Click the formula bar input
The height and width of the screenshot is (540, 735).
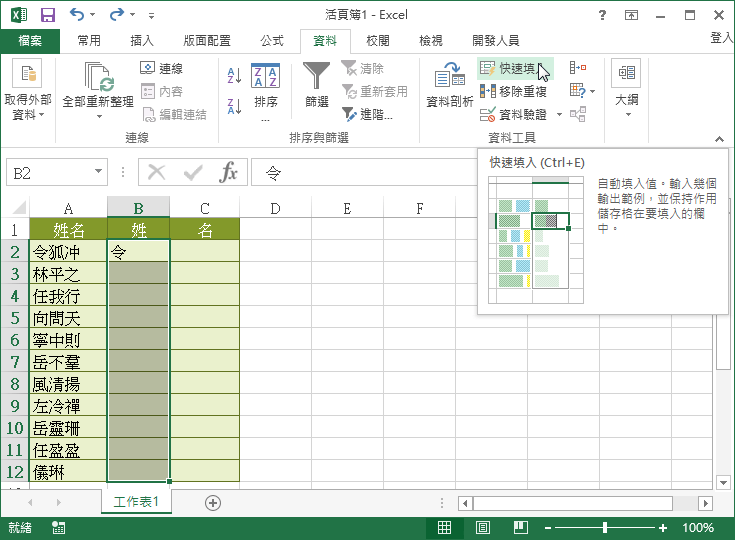pos(365,172)
